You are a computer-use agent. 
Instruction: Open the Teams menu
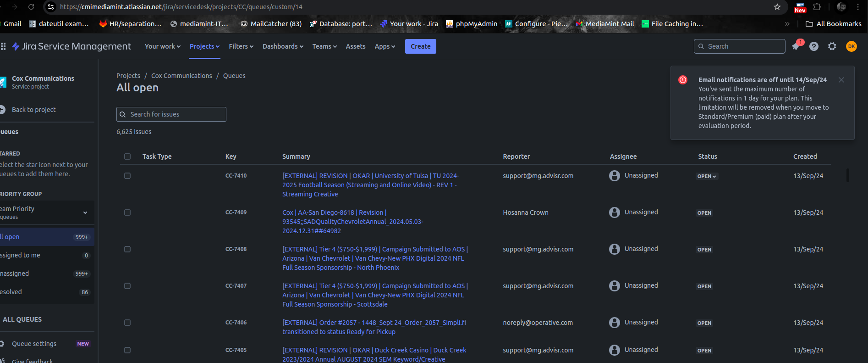pyautogui.click(x=324, y=46)
